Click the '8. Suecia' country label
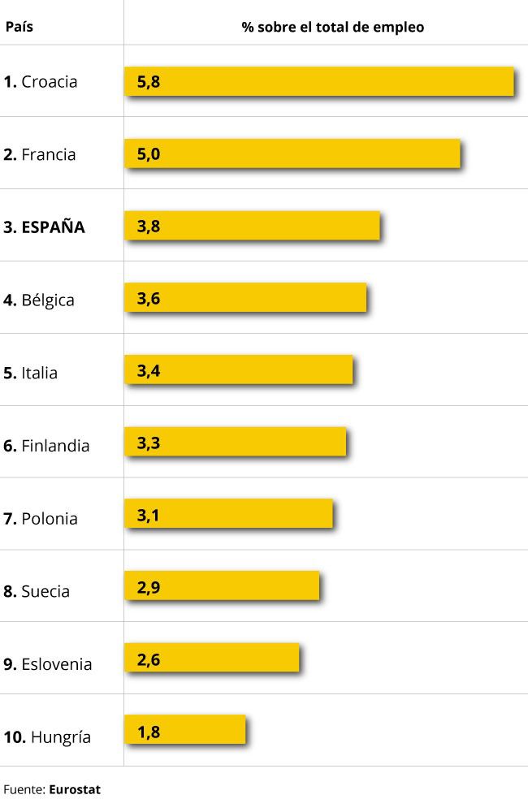 [x=37, y=591]
